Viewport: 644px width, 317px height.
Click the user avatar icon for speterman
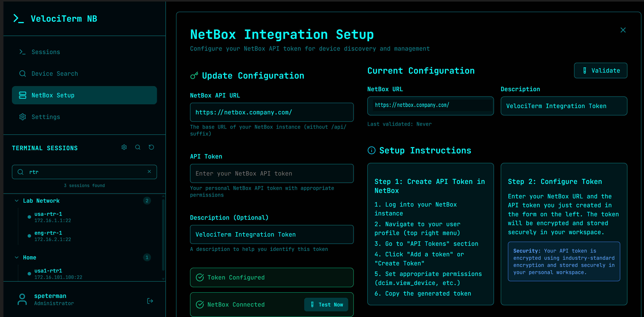[22, 299]
